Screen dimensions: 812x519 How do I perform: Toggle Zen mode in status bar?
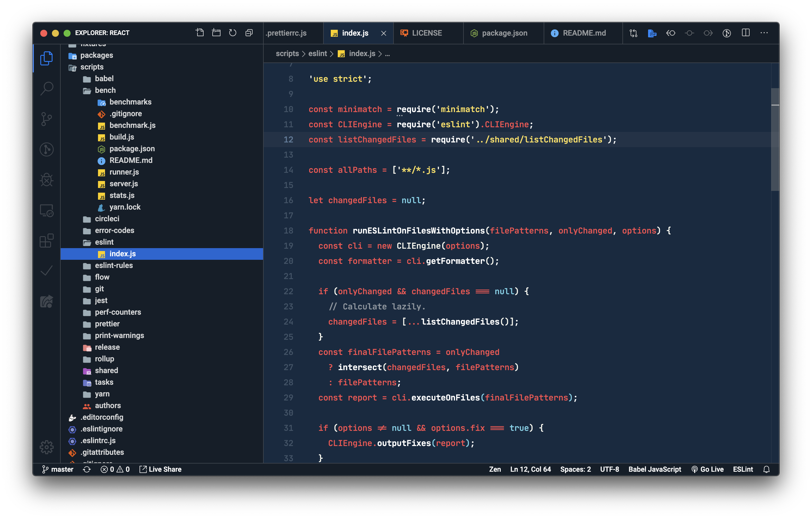tap(495, 469)
